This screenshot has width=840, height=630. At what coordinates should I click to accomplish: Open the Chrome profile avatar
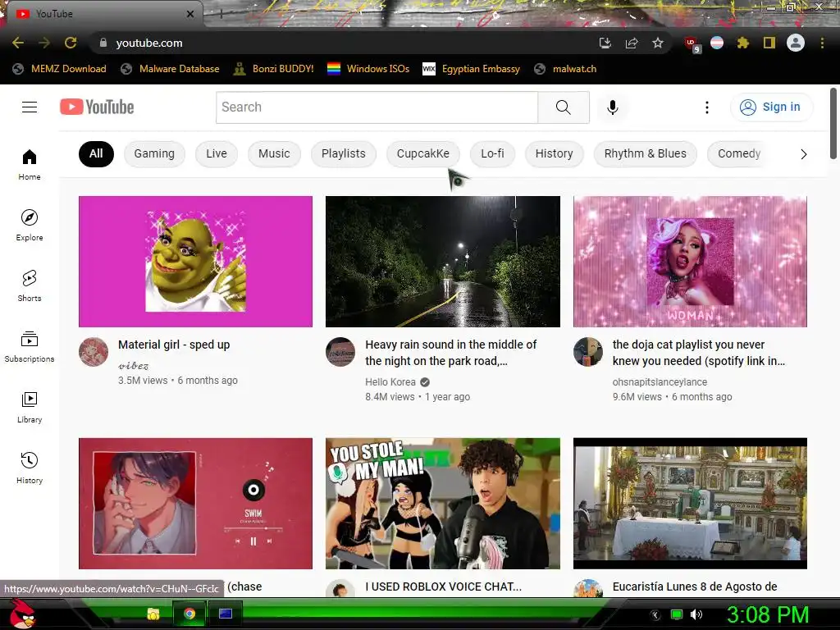tap(796, 43)
